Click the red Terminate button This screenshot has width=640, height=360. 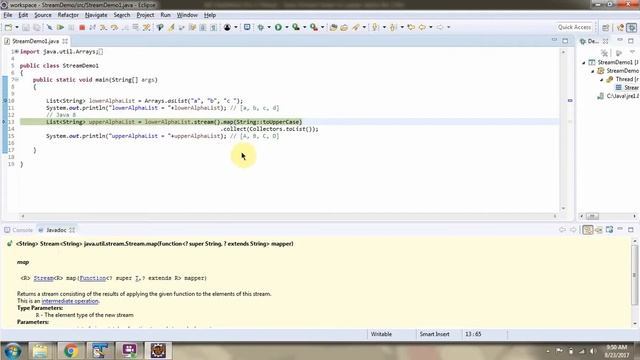82,27
